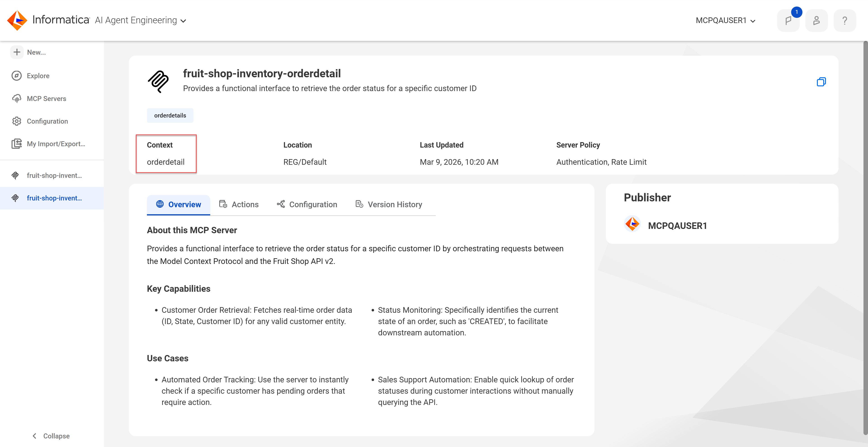Click the vertical page scrollbar

865,238
